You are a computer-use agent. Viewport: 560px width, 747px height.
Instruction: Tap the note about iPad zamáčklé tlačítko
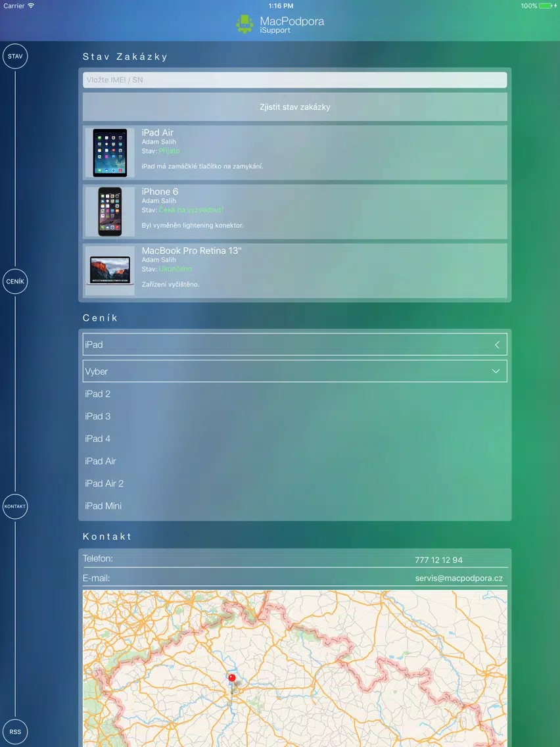tap(202, 166)
